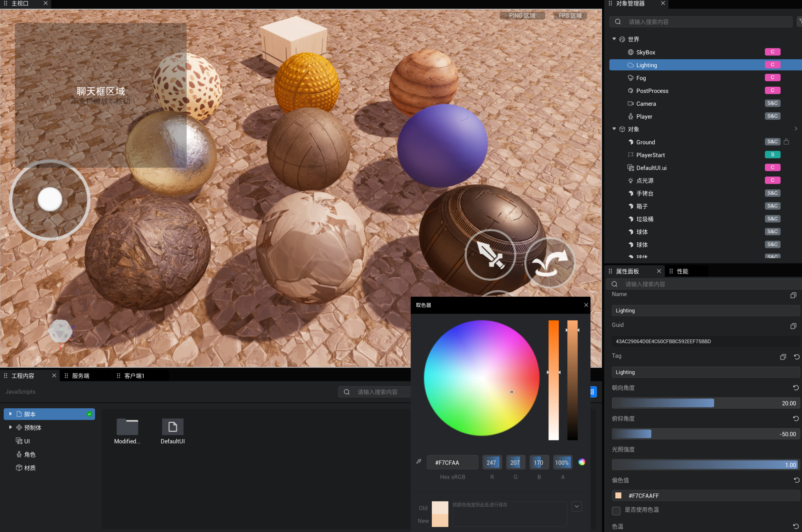The image size is (802, 532).
Task: Close the 取色器 color picker
Action: click(x=586, y=305)
